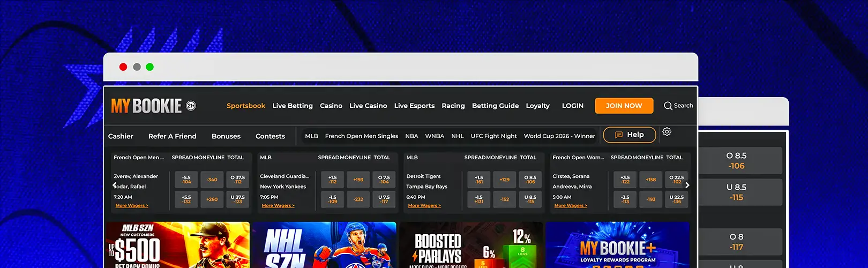The image size is (868, 268).
Task: Pick U 8.5 -115 in background window
Action: [x=742, y=192]
